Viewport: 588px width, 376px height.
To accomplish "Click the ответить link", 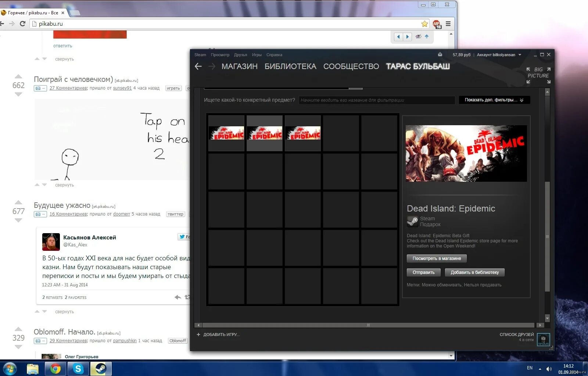I will [x=62, y=46].
